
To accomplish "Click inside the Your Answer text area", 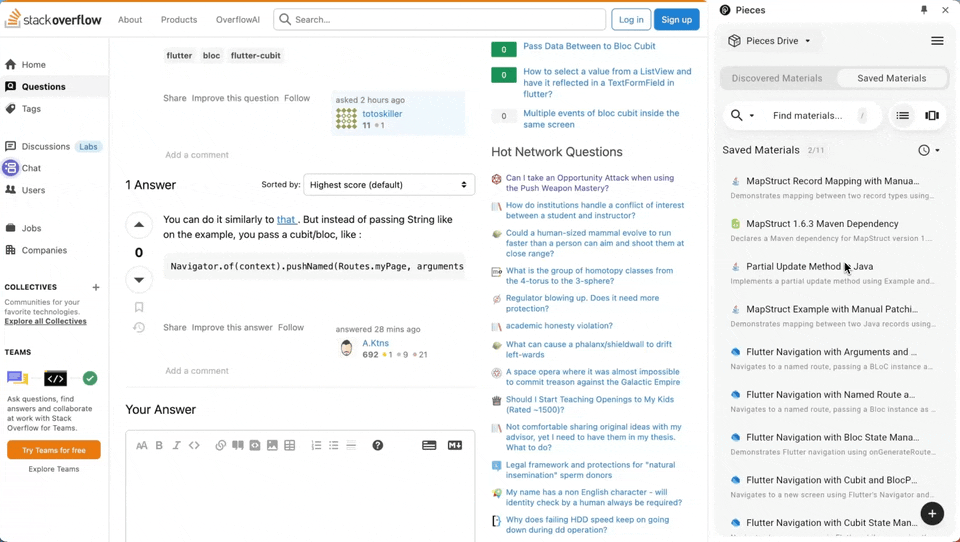I will pyautogui.click(x=300, y=499).
